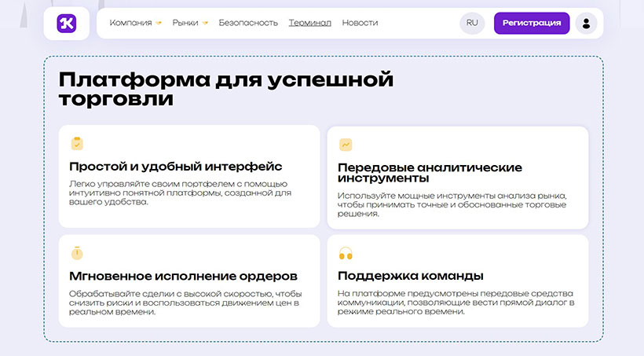
Task: Click the 'Платформа для успешной торговли' headline
Action: pyautogui.click(x=225, y=90)
